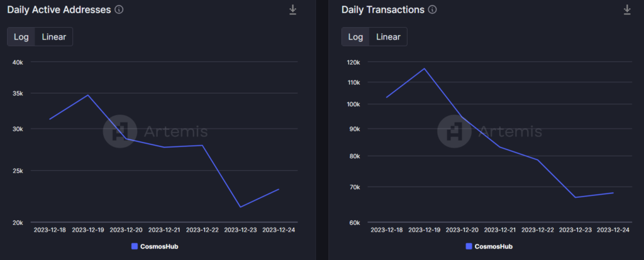Click info icon beside Daily Active Addresses

119,10
